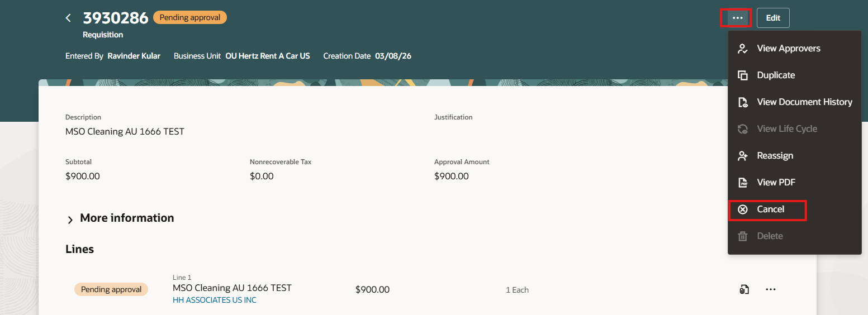Click the Edit button
The width and height of the screenshot is (868, 315).
pos(773,18)
